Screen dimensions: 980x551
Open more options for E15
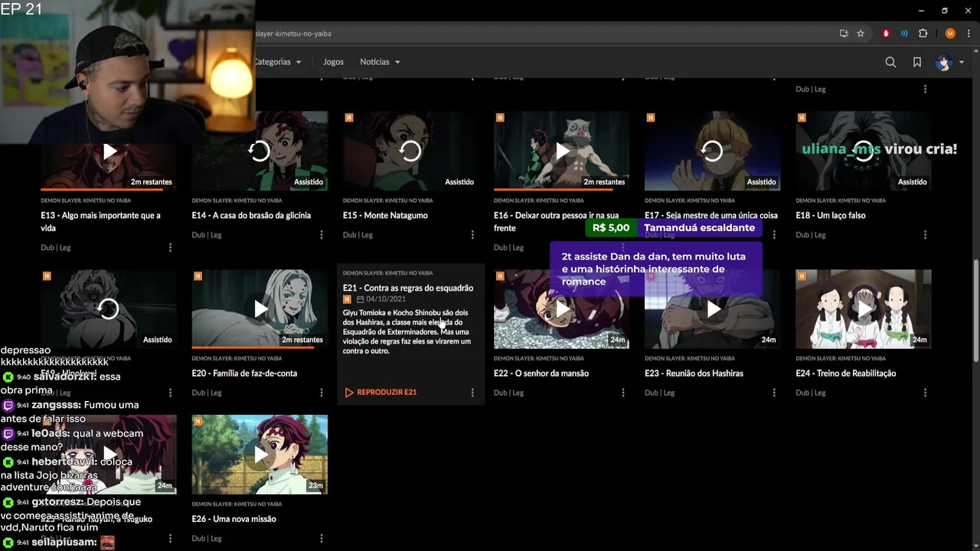coord(472,235)
